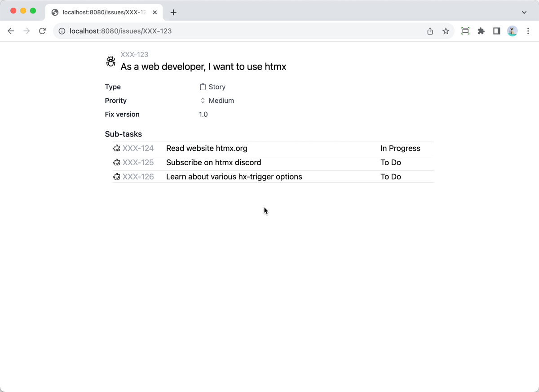Expand the tab search chevron

(x=524, y=12)
